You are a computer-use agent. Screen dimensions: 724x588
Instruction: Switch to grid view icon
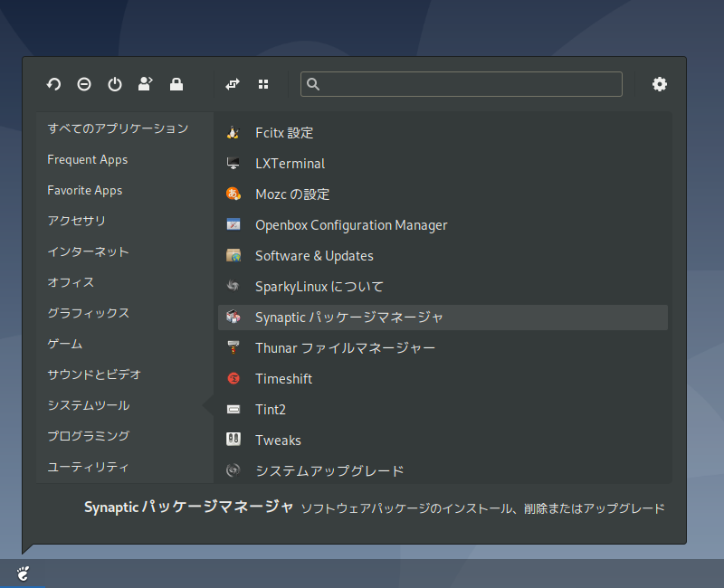pyautogui.click(x=263, y=84)
